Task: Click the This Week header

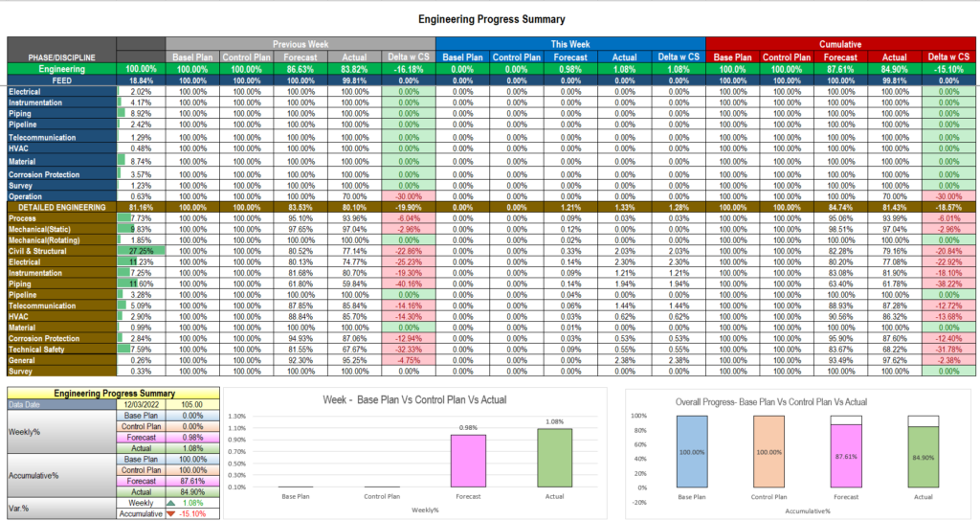Action: click(570, 44)
